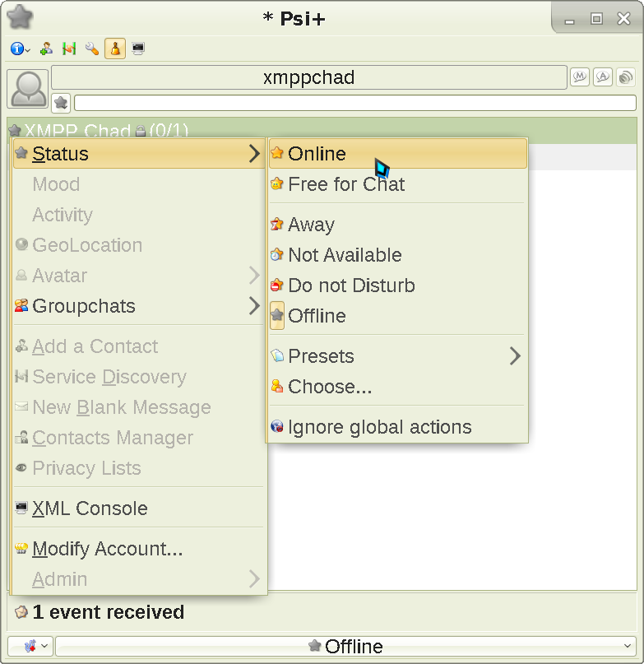The height and width of the screenshot is (664, 644).
Task: Click the Activity button beside xmppchad
Action: click(603, 77)
